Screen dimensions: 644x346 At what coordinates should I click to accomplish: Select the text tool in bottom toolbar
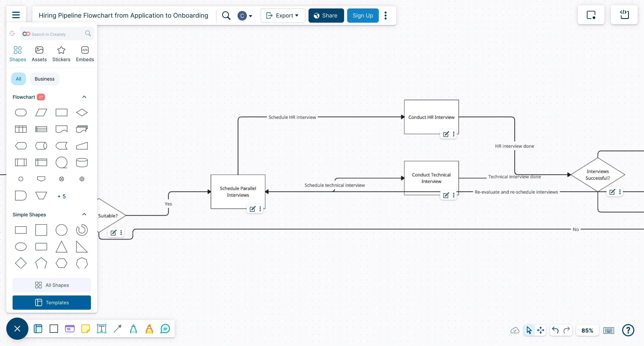[101, 329]
